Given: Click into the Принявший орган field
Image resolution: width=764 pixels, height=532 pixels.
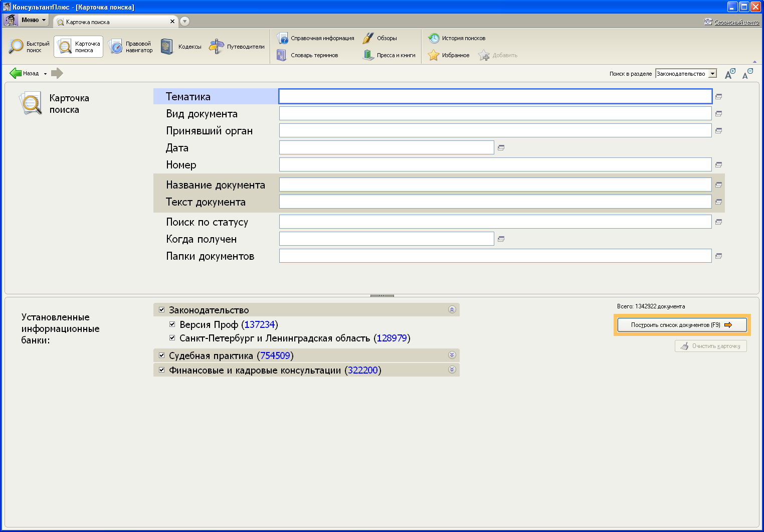Looking at the screenshot, I should (x=495, y=130).
